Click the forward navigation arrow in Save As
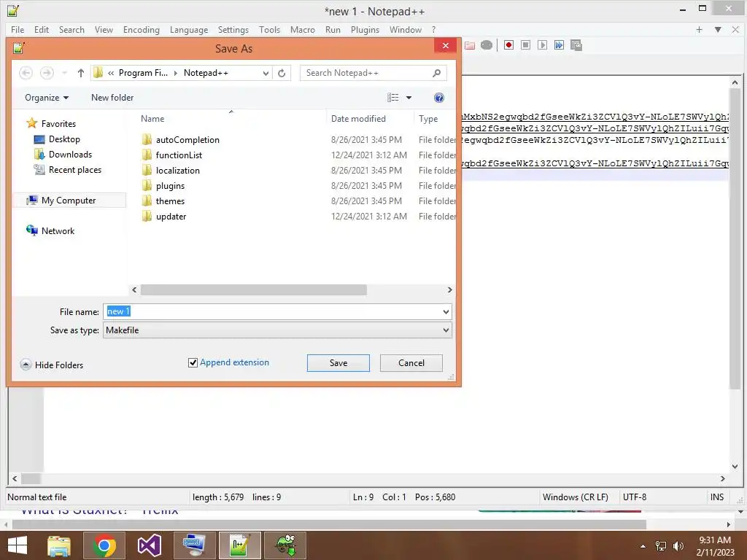747x560 pixels. pos(47,73)
